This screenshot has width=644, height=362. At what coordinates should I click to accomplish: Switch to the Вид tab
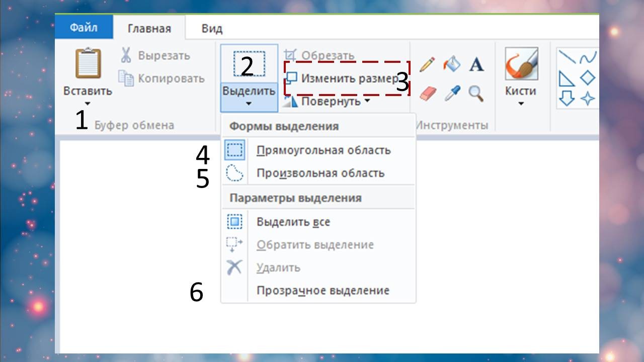212,29
